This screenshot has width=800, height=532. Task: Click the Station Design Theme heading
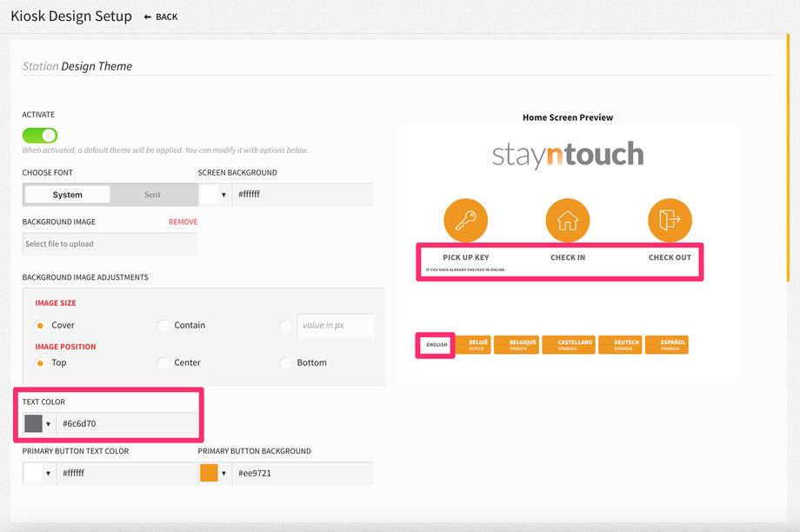77,66
